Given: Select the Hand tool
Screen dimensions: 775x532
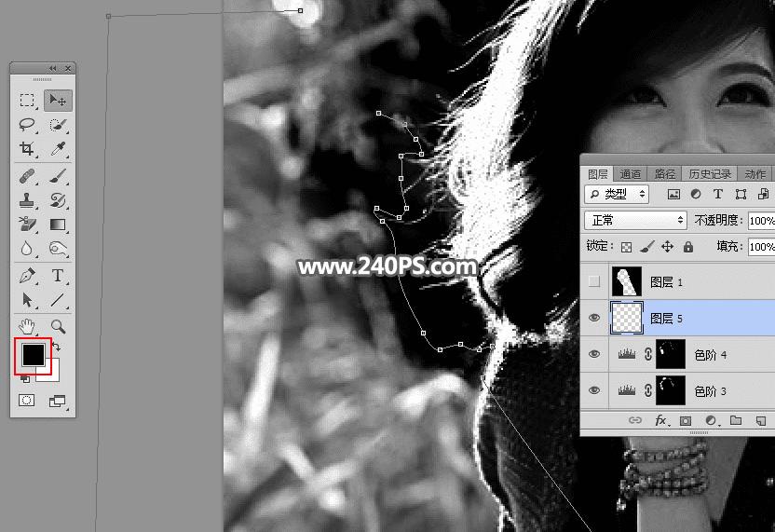Looking at the screenshot, I should (x=27, y=326).
